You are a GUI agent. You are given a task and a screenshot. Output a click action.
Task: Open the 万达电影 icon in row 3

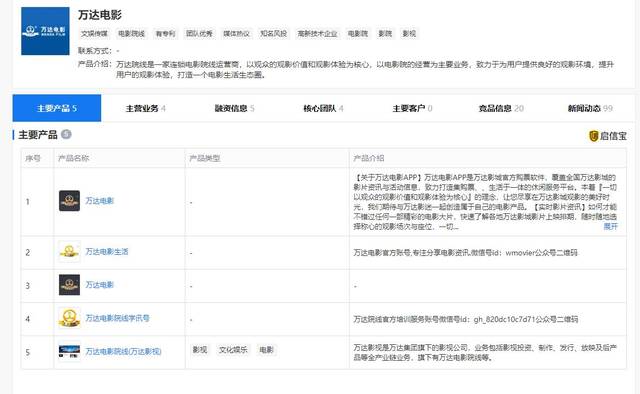[69, 285]
